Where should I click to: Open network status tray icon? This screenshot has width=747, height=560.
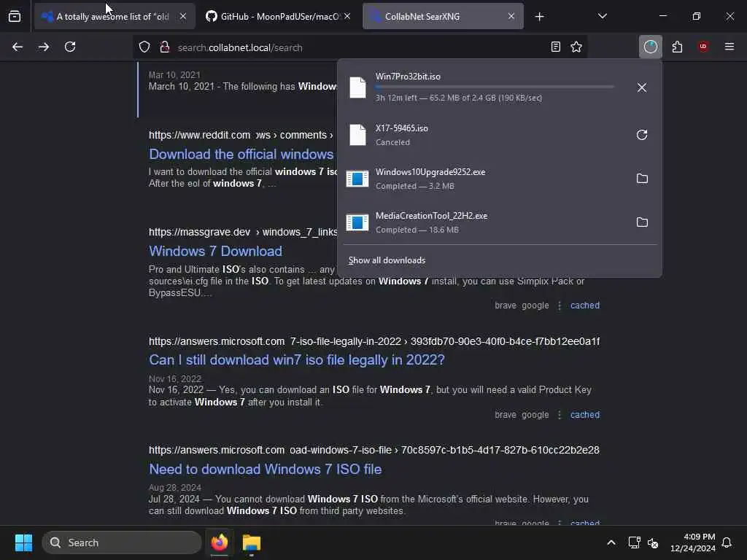pos(634,542)
